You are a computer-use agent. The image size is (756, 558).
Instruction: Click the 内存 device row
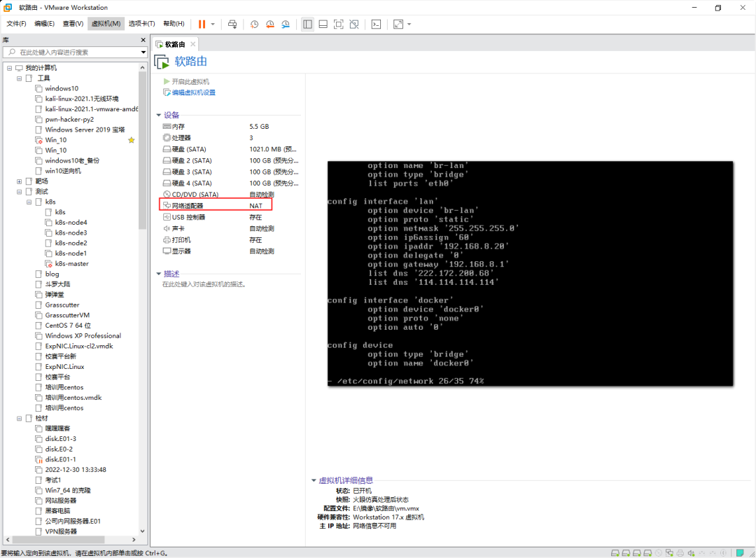coord(230,126)
